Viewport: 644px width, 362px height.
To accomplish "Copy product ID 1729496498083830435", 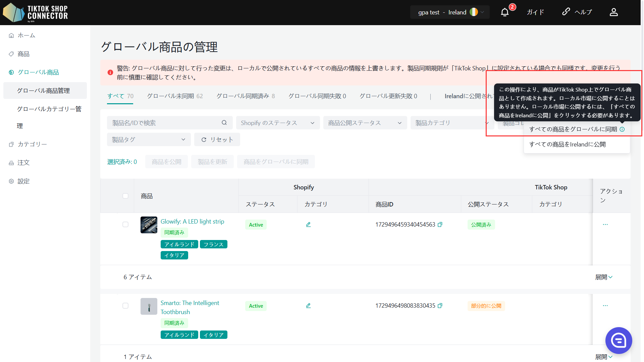I will tap(440, 306).
